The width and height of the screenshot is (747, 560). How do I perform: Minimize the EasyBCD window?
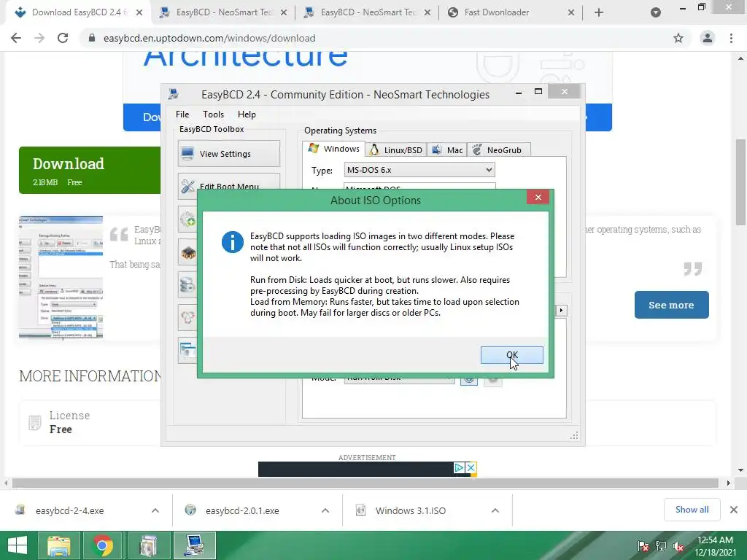519,93
